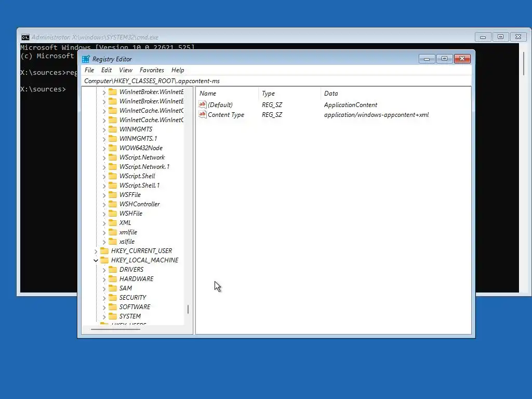
Task: Minimize the cmd.exe Administrator window
Action: point(483,37)
